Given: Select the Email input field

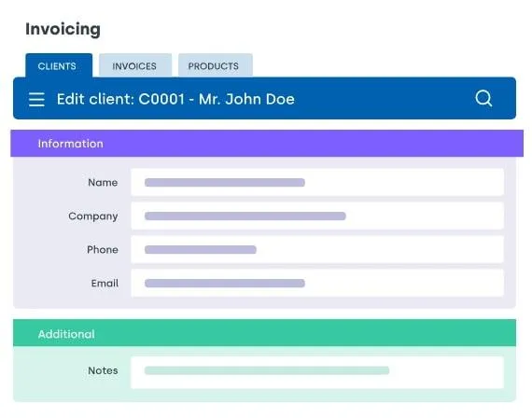Looking at the screenshot, I should [x=317, y=284].
